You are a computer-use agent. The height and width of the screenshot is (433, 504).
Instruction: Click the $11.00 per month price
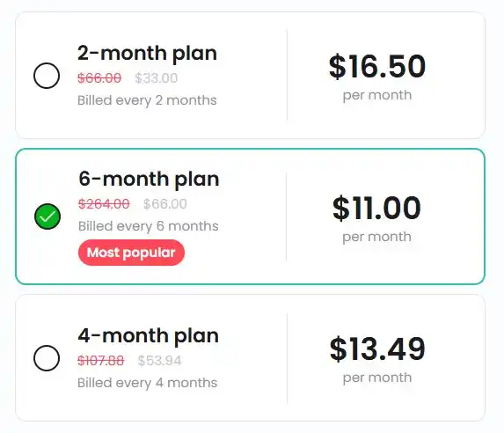376,208
